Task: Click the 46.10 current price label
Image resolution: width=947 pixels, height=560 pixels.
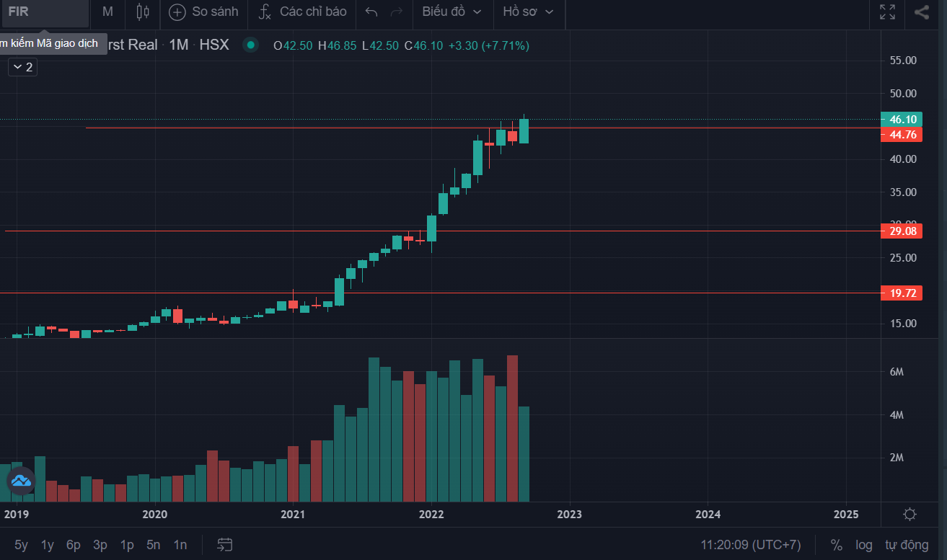Action: tap(902, 120)
